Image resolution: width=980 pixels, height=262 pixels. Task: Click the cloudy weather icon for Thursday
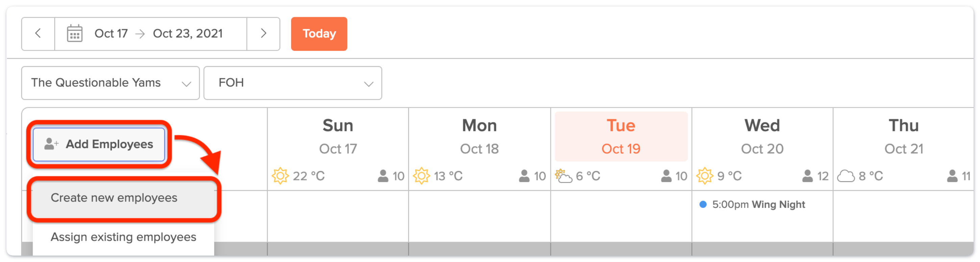[846, 176]
